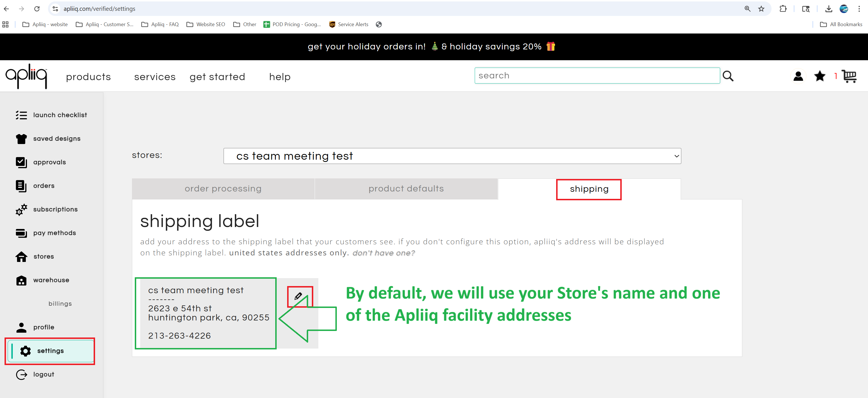Click the "don't have one?" link
This screenshot has height=398, width=868.
[383, 253]
